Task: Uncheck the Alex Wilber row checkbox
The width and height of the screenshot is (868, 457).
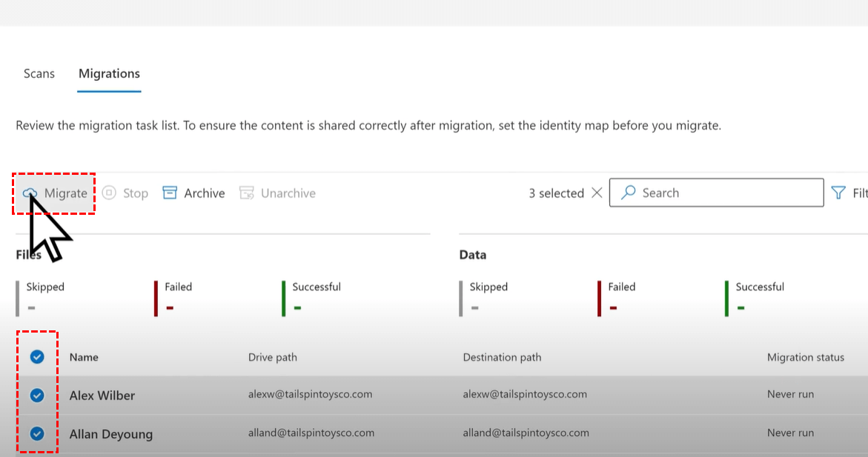Action: tap(37, 396)
